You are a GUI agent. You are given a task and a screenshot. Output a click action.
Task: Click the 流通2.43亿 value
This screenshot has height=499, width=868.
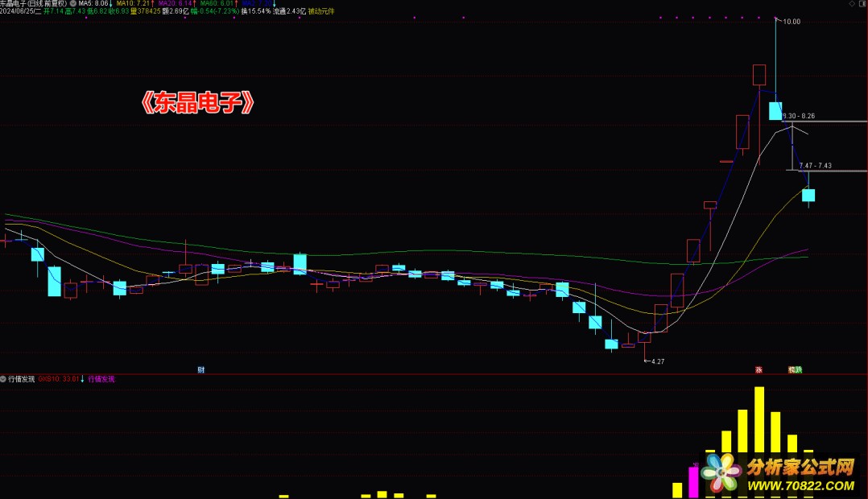290,11
